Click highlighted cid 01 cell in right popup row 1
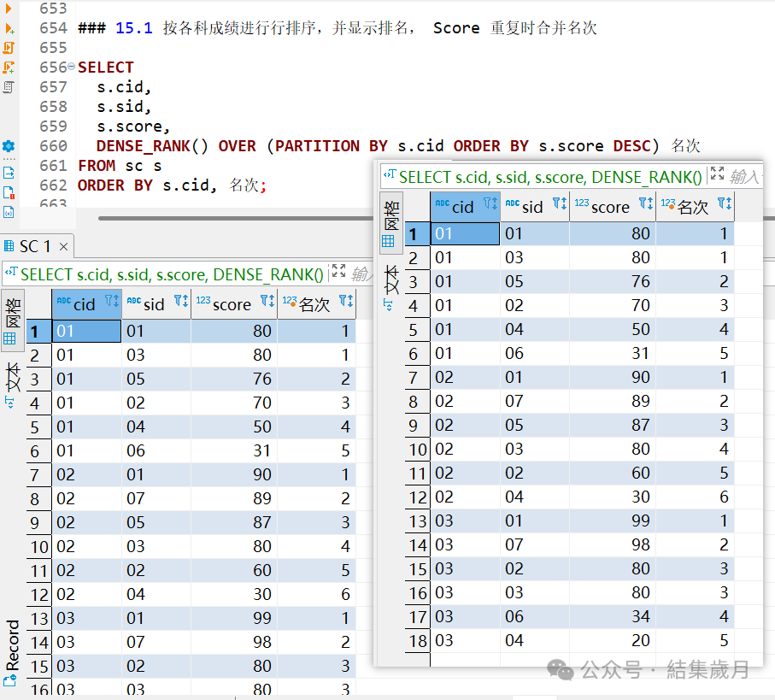The height and width of the screenshot is (700, 775). pyautogui.click(x=465, y=233)
